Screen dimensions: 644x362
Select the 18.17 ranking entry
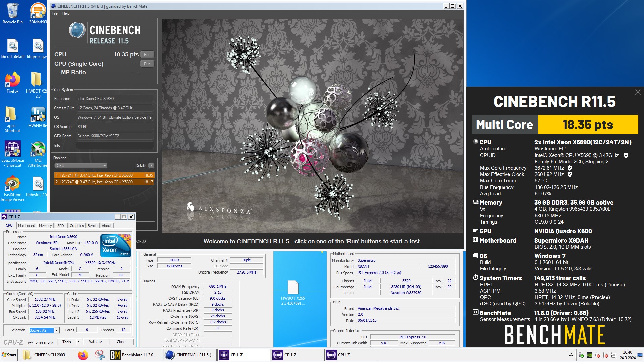point(104,182)
